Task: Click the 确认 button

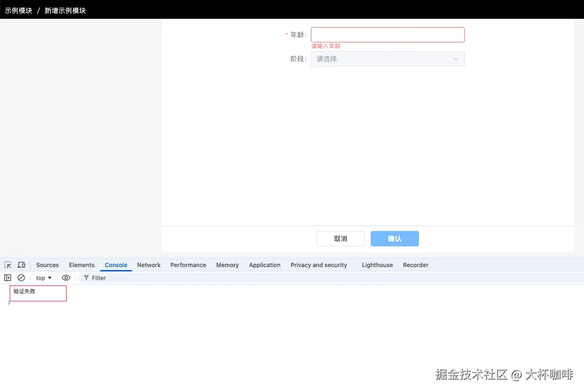Action: tap(395, 239)
